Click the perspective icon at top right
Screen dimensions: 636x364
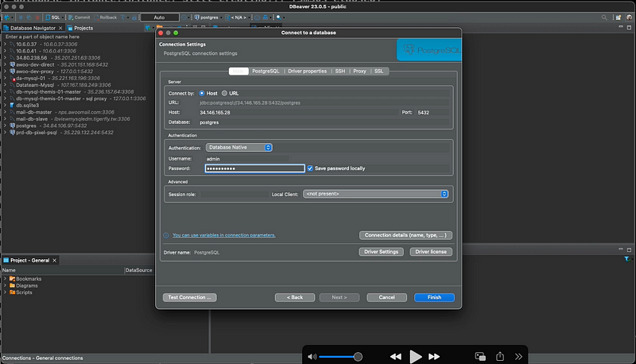coord(619,17)
